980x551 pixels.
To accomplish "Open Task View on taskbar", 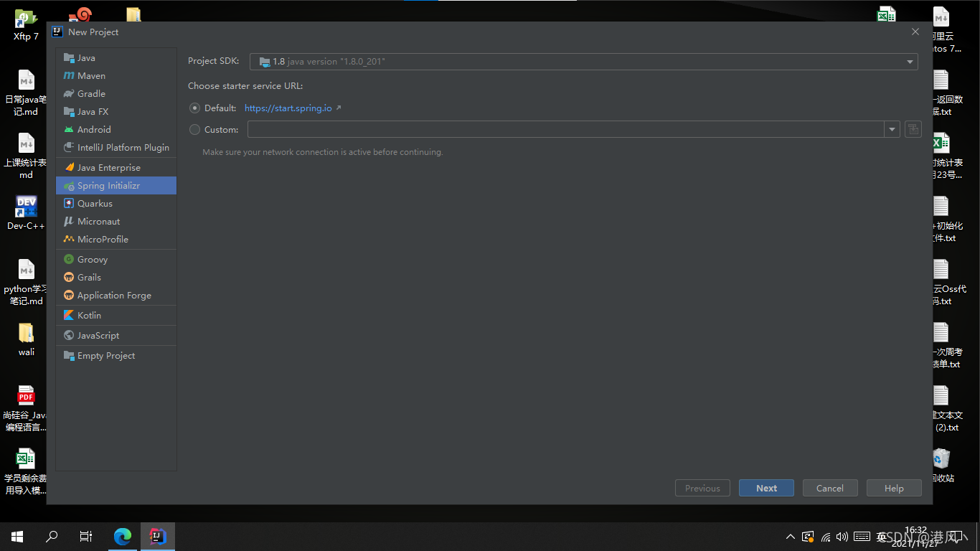I will [x=86, y=536].
